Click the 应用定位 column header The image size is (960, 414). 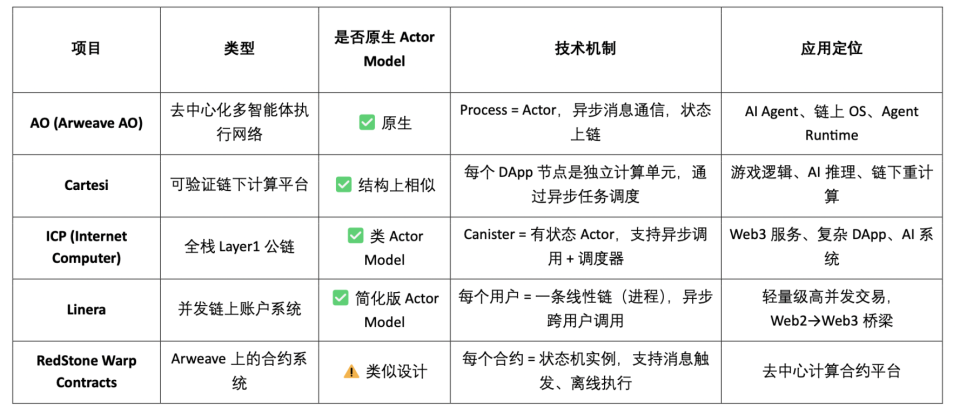831,48
